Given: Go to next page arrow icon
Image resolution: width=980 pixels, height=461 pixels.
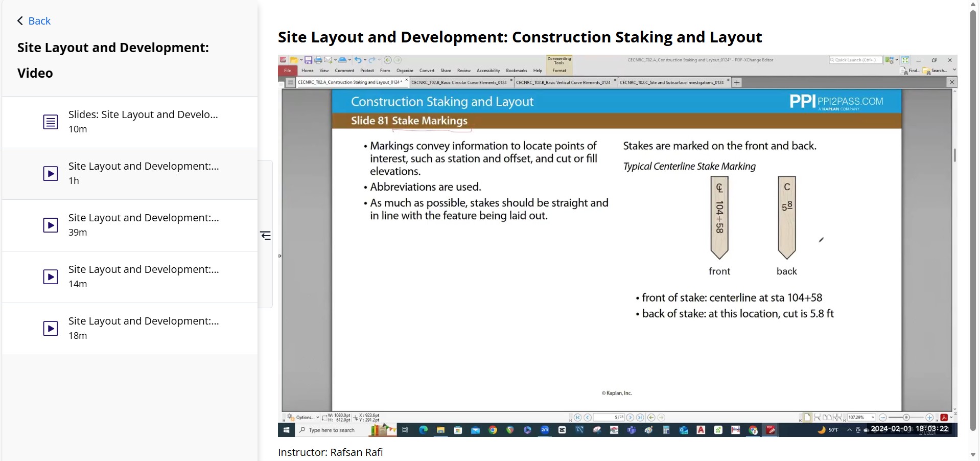Looking at the screenshot, I should pos(630,418).
